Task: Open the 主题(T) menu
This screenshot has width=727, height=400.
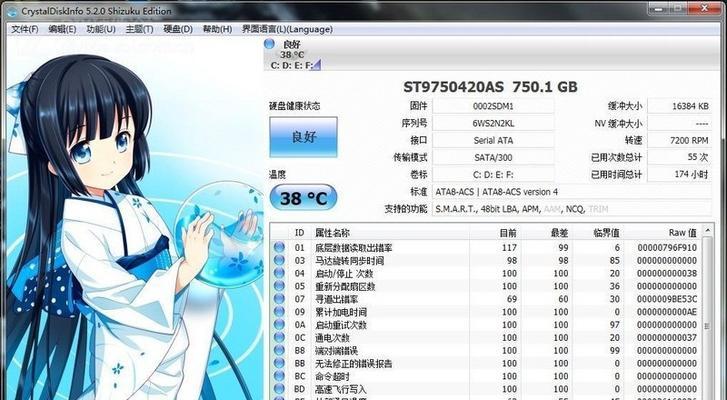Action: click(x=139, y=29)
